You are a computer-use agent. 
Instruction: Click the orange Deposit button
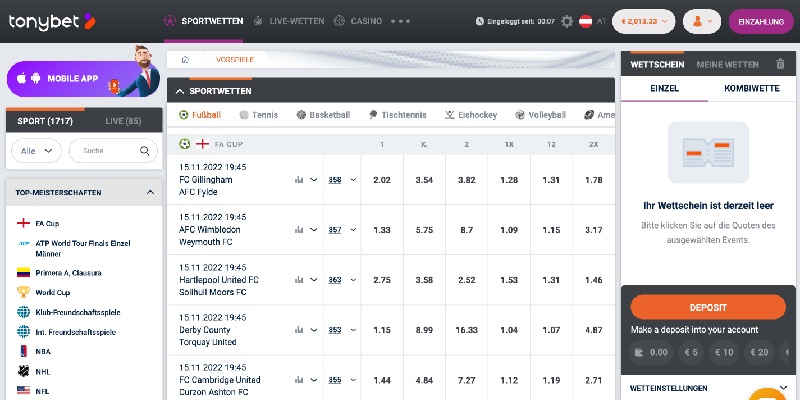(708, 307)
